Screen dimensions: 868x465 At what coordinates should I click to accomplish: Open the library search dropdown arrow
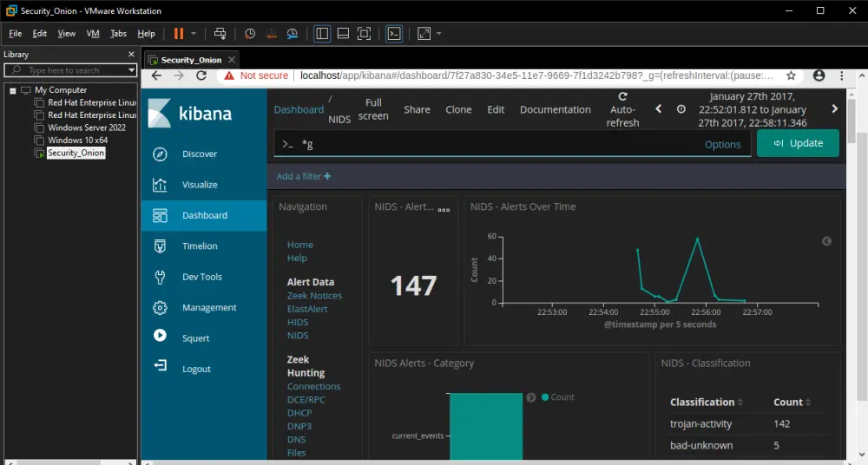(131, 70)
